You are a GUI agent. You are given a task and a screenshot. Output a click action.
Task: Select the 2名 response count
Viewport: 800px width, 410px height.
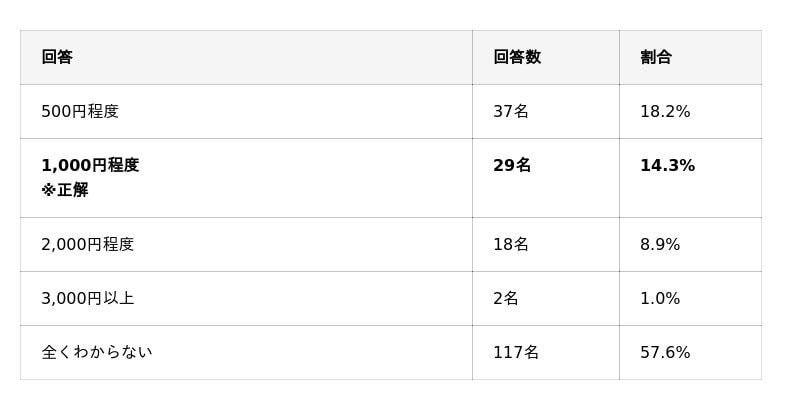506,298
